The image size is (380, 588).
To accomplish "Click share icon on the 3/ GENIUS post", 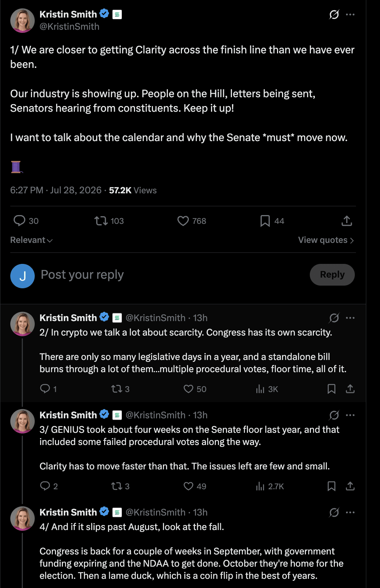I will pos(350,486).
